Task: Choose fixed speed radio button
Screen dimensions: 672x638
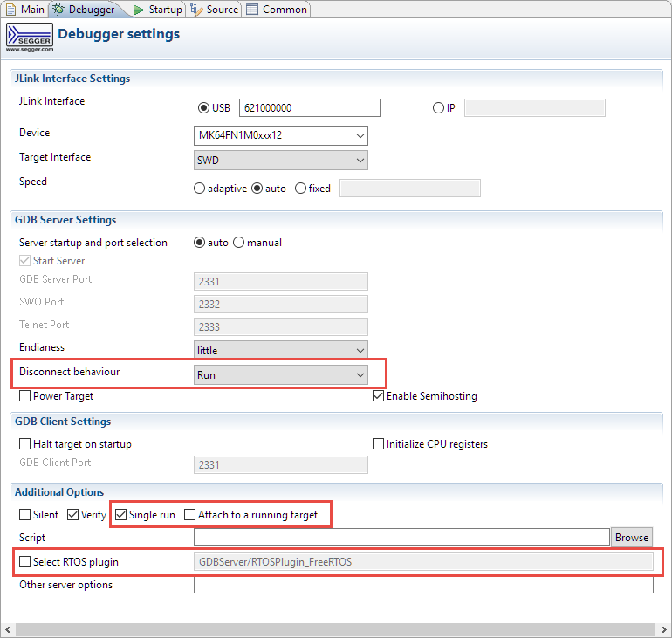Action: point(301,189)
